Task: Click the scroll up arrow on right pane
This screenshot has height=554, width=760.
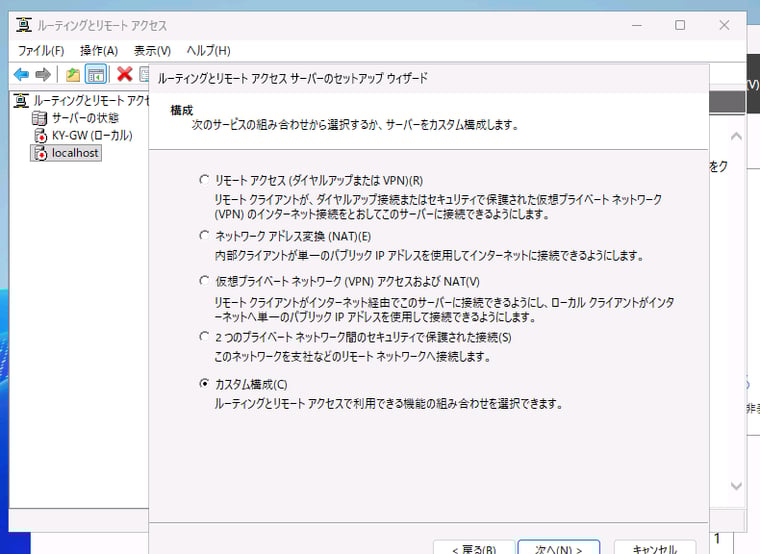Action: [736, 136]
